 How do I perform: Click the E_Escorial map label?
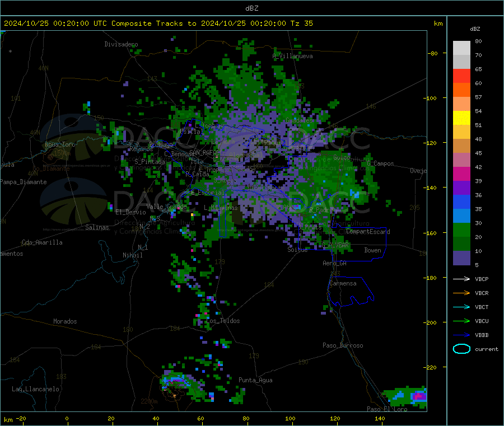tap(207, 193)
